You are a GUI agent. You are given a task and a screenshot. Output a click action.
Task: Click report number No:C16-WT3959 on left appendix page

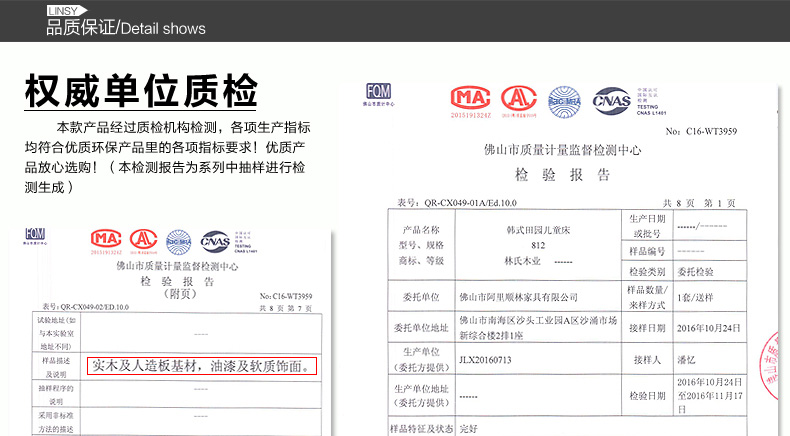(x=286, y=296)
